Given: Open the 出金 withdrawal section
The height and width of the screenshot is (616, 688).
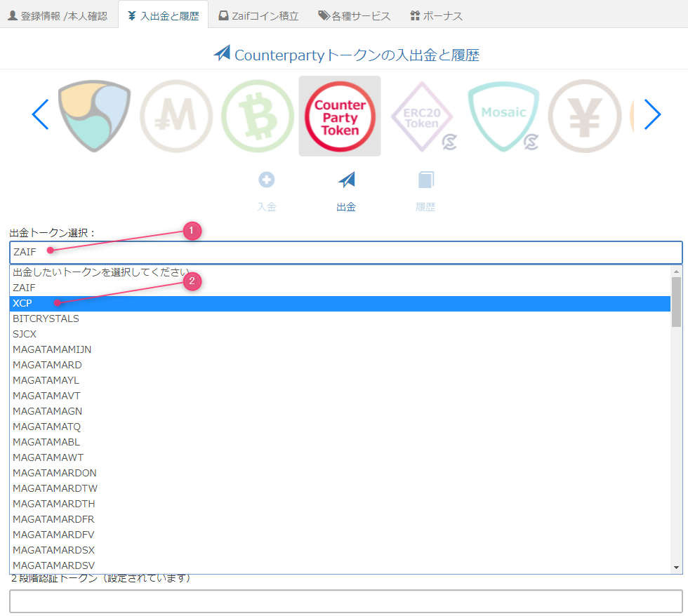Looking at the screenshot, I should coord(346,192).
